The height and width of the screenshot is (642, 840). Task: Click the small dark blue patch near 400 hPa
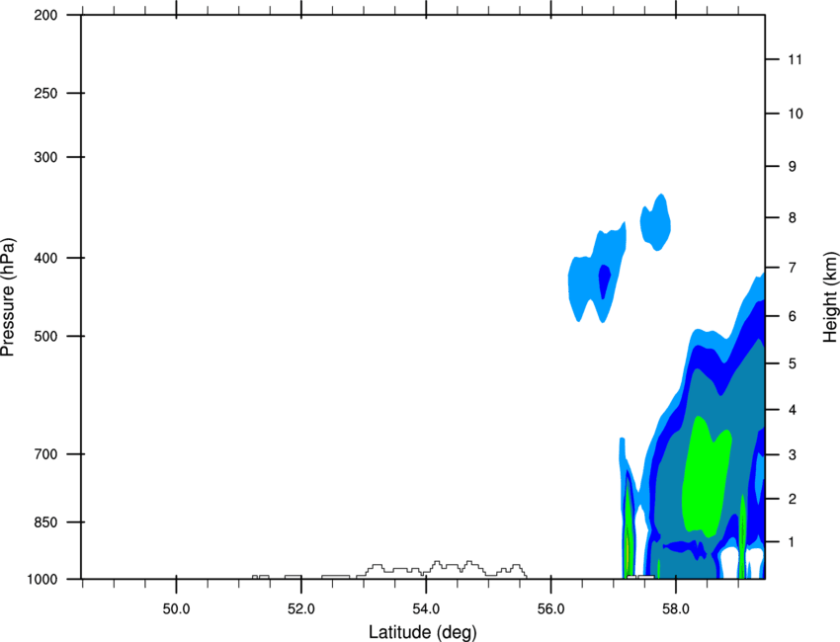coord(604,281)
